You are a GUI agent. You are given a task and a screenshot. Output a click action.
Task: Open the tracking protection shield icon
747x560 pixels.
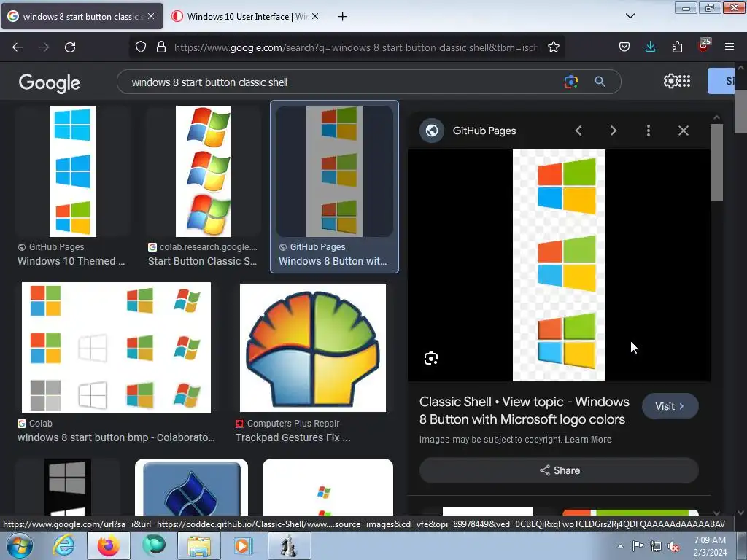pyautogui.click(x=141, y=47)
